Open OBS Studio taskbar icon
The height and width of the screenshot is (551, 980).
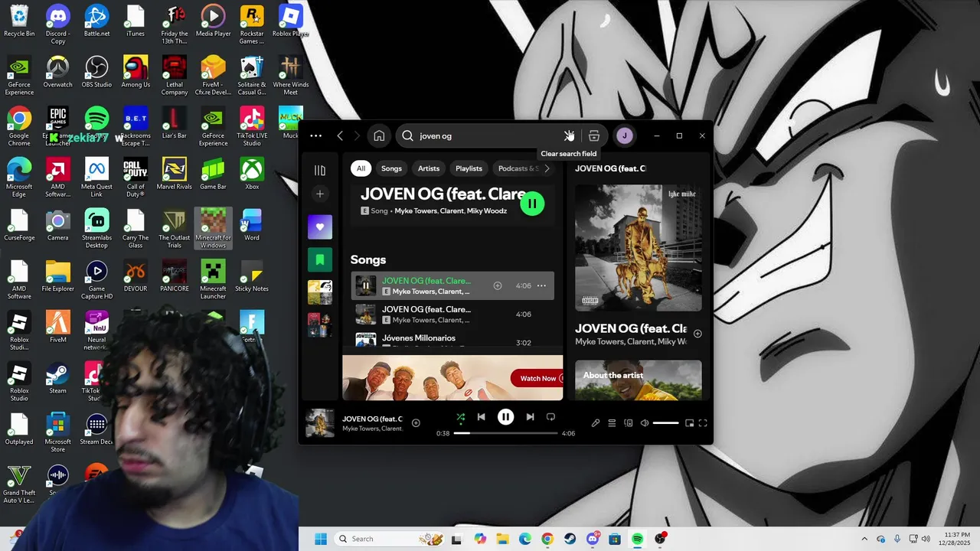click(x=660, y=539)
